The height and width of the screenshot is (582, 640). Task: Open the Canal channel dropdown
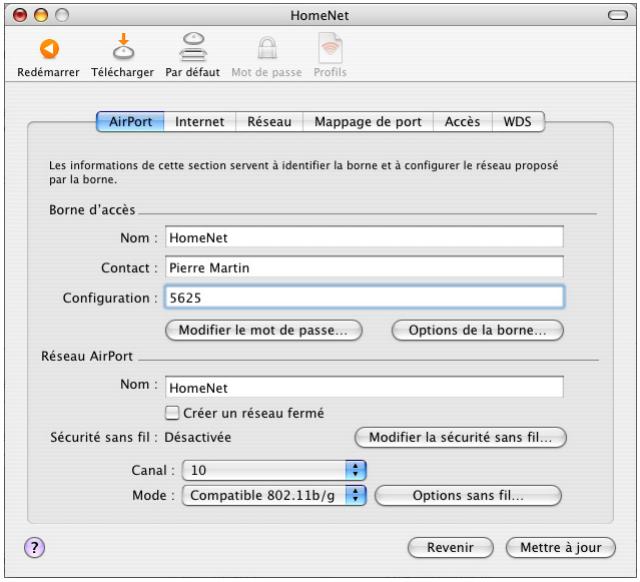[274, 470]
